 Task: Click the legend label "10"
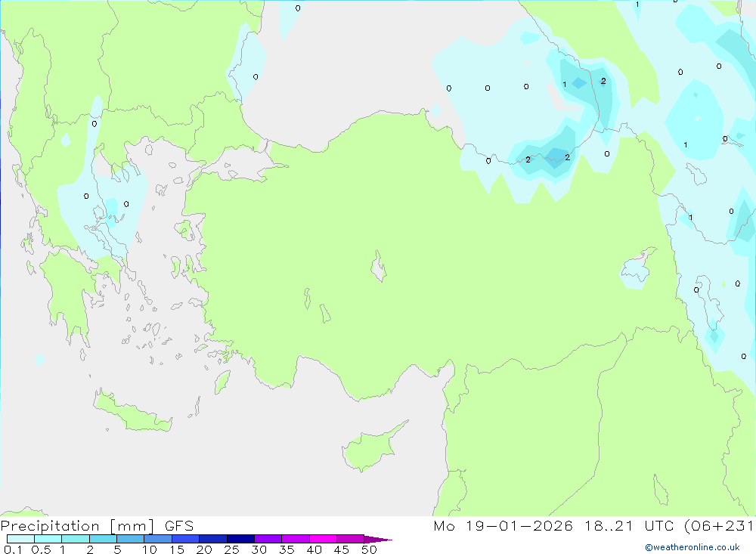150,549
